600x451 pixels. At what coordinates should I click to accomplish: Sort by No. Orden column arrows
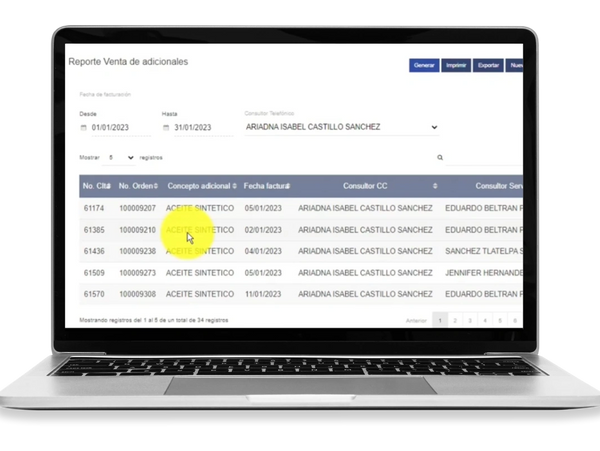159,186
